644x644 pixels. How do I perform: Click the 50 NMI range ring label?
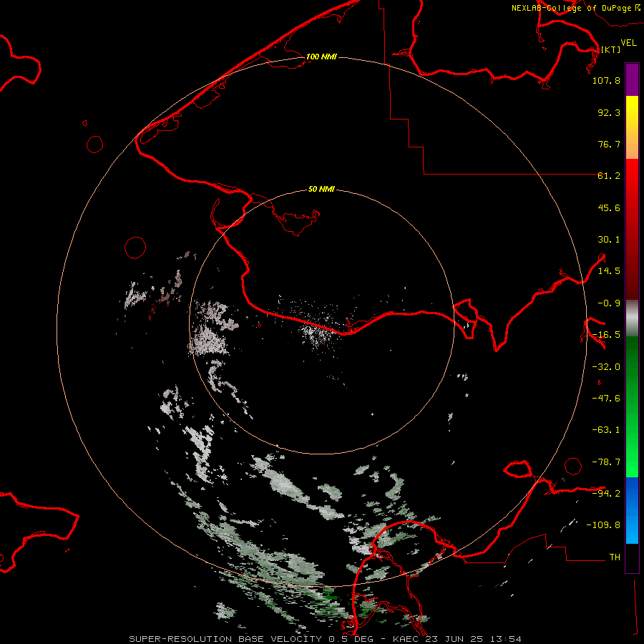[321, 189]
